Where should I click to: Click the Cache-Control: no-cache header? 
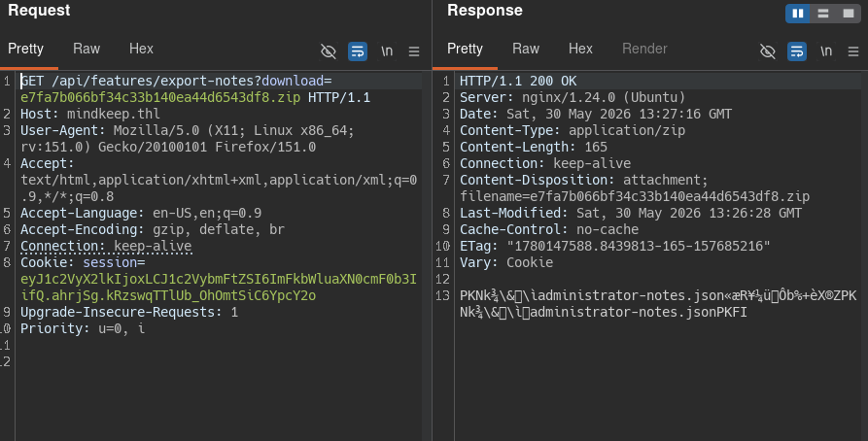549,229
